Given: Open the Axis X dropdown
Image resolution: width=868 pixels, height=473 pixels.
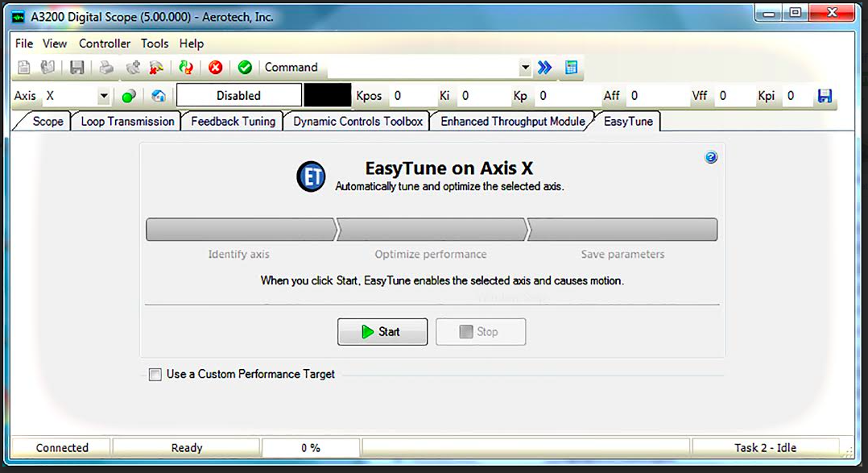Looking at the screenshot, I should pos(103,96).
